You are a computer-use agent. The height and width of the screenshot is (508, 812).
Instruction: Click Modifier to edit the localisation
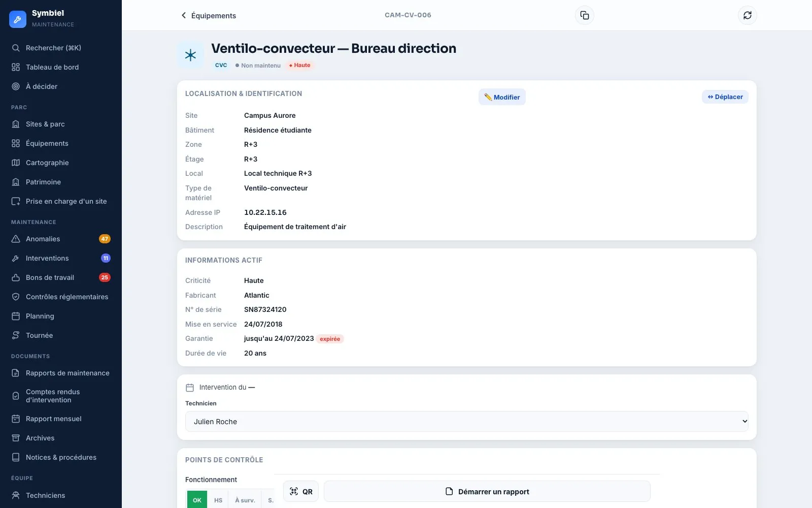[502, 97]
